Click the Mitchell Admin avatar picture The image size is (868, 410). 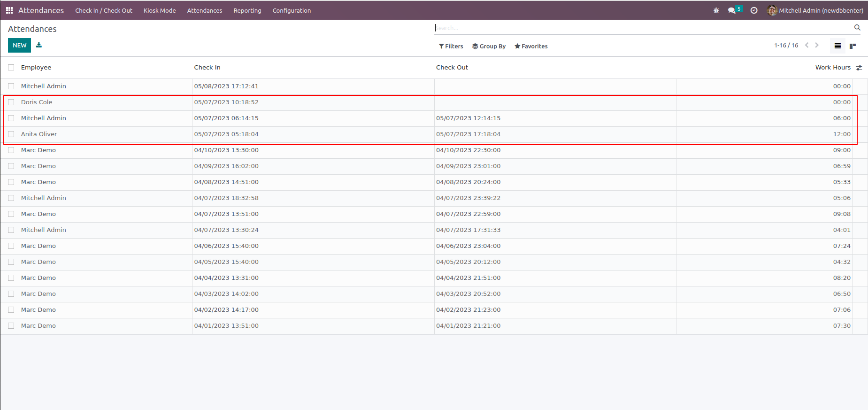tap(772, 10)
